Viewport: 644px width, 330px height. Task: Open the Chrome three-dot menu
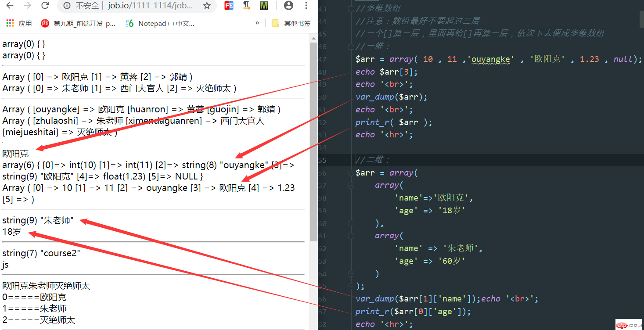pyautogui.click(x=307, y=6)
